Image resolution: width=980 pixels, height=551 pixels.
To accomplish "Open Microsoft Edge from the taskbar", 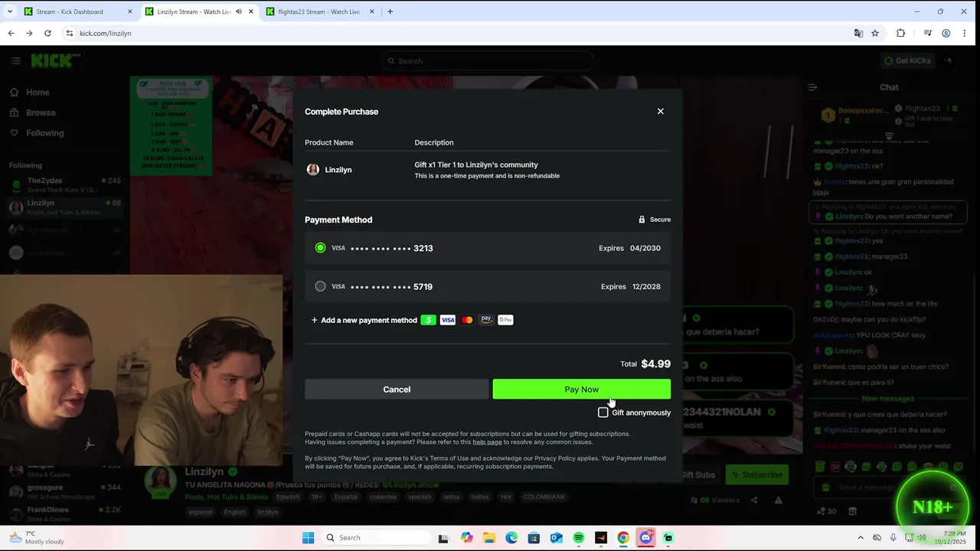I will pyautogui.click(x=511, y=537).
